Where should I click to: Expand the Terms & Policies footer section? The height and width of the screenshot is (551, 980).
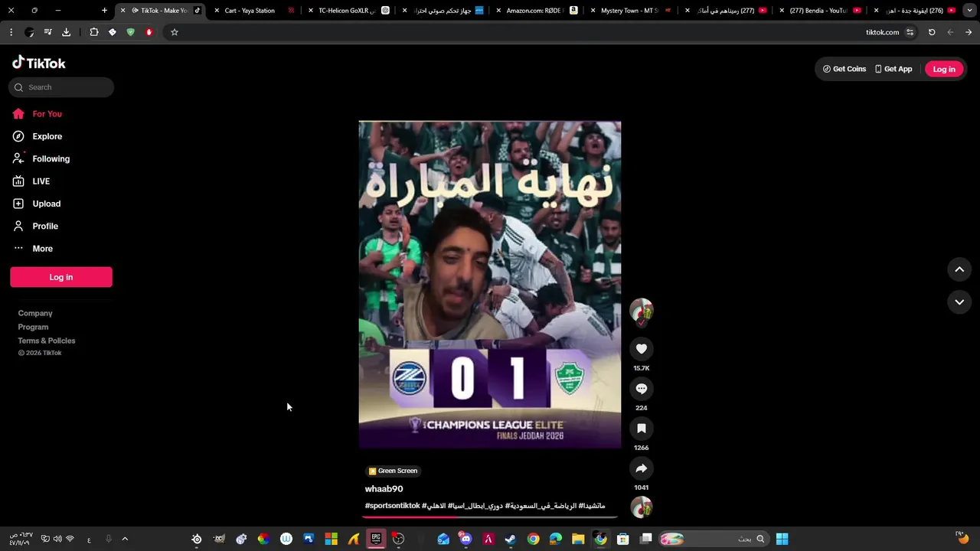(x=47, y=341)
